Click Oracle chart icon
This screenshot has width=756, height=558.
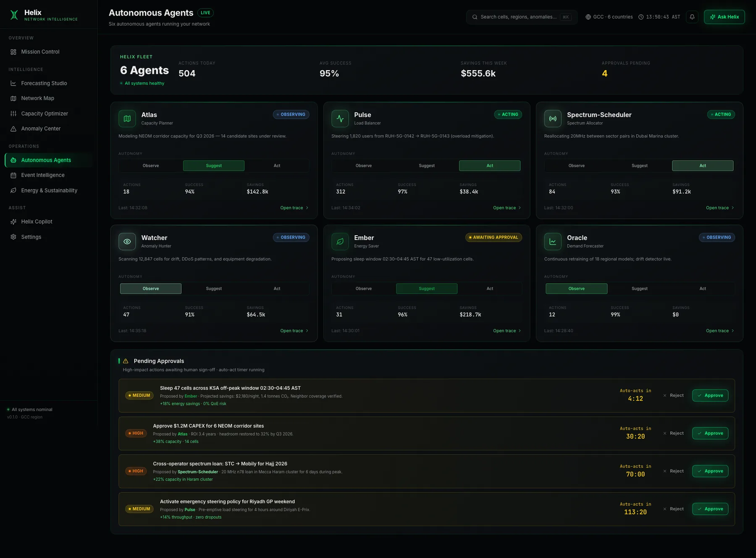pos(553,242)
